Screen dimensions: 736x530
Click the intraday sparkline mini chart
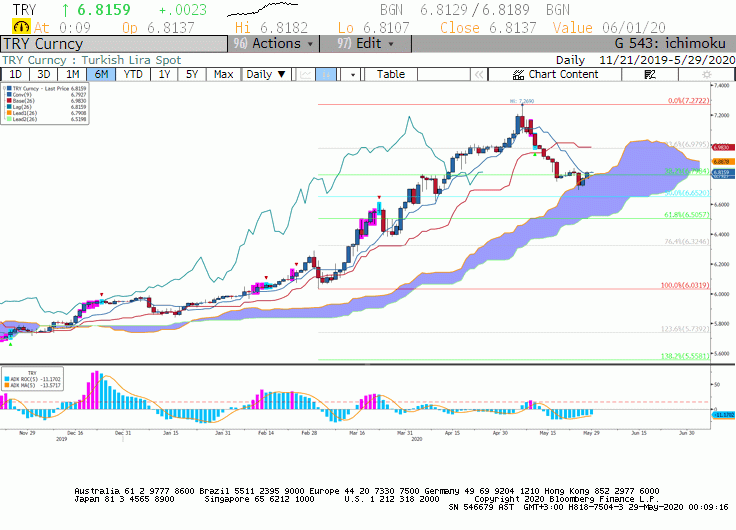262,9
